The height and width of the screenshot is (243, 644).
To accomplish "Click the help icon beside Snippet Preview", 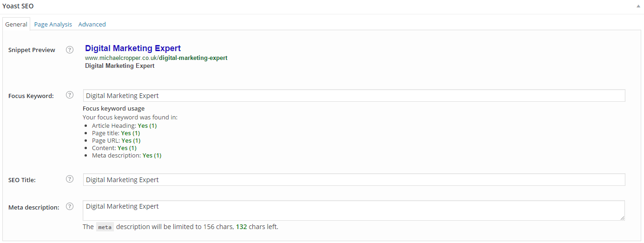I will [70, 50].
